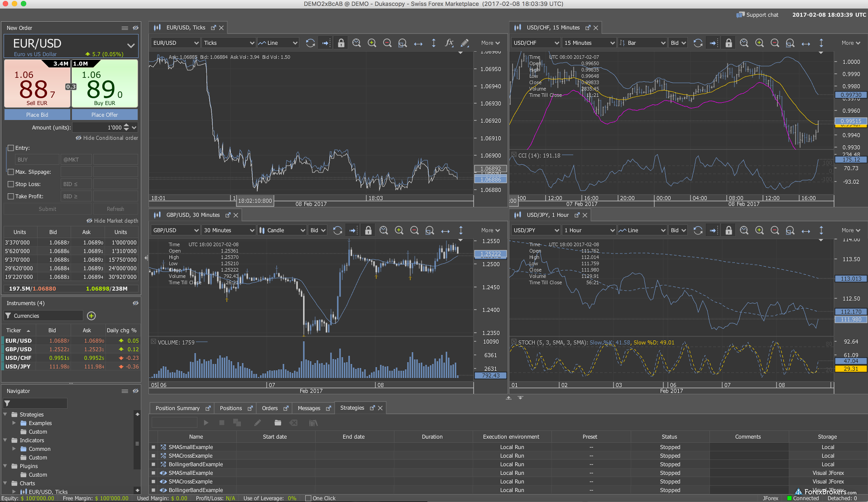Click refresh icon in GBP/USD chart toolbar

pos(337,230)
